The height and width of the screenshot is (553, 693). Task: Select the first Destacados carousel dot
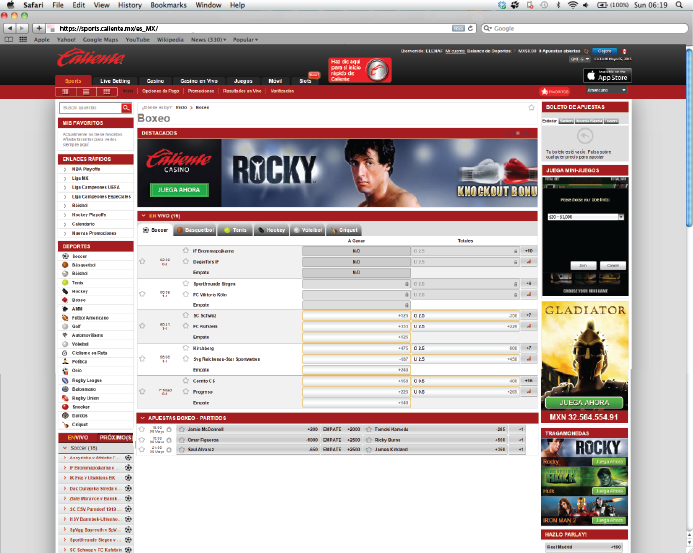click(x=508, y=133)
